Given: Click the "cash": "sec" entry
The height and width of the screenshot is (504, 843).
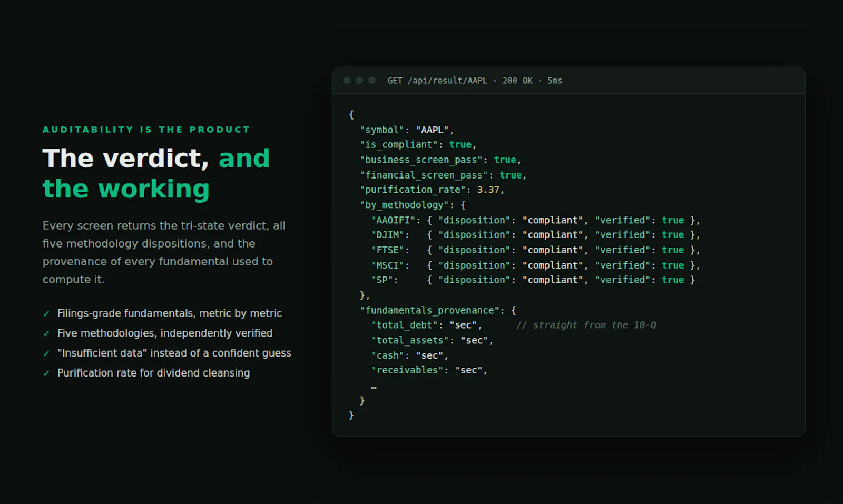Looking at the screenshot, I should [x=409, y=355].
